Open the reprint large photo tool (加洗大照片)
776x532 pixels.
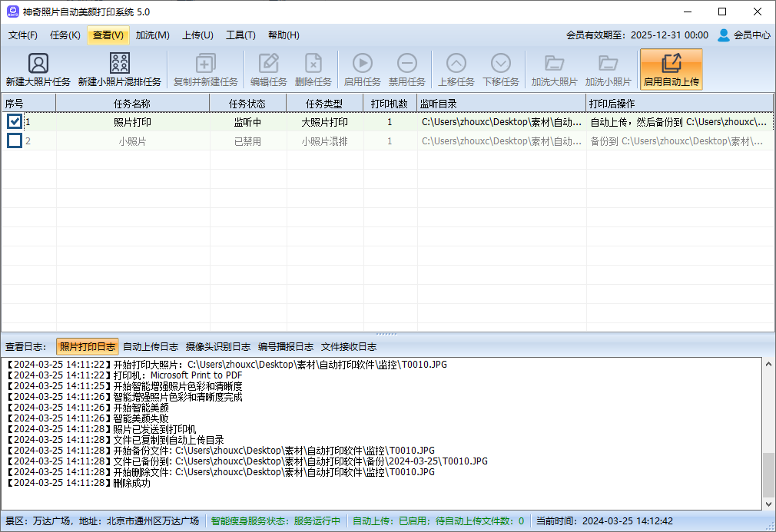point(555,68)
